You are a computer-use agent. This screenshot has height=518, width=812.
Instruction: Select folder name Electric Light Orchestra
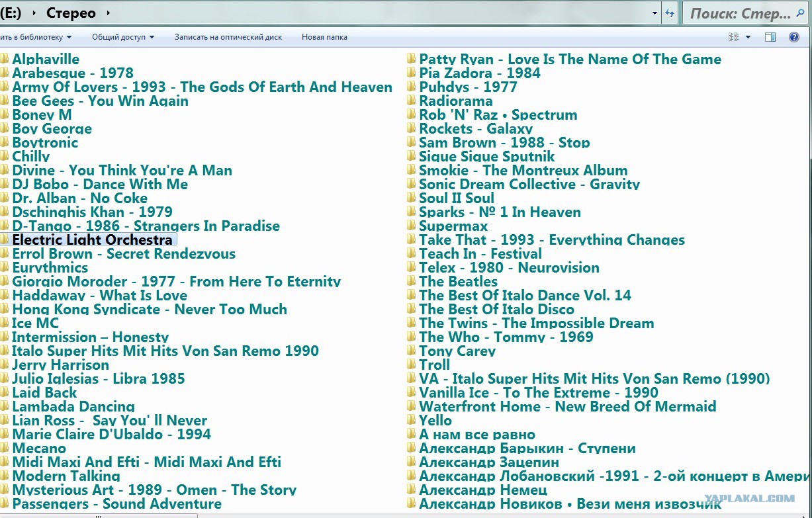(x=92, y=239)
